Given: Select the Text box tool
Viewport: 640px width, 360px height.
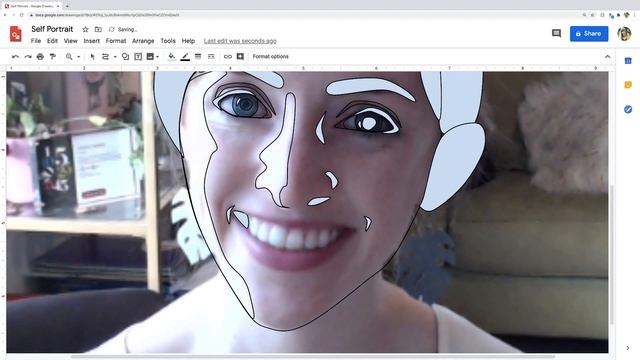Looking at the screenshot, I should click(138, 57).
